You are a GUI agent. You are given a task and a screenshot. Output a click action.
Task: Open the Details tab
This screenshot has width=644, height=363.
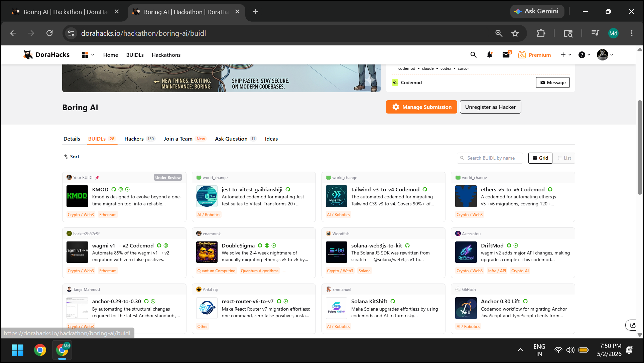pyautogui.click(x=72, y=139)
